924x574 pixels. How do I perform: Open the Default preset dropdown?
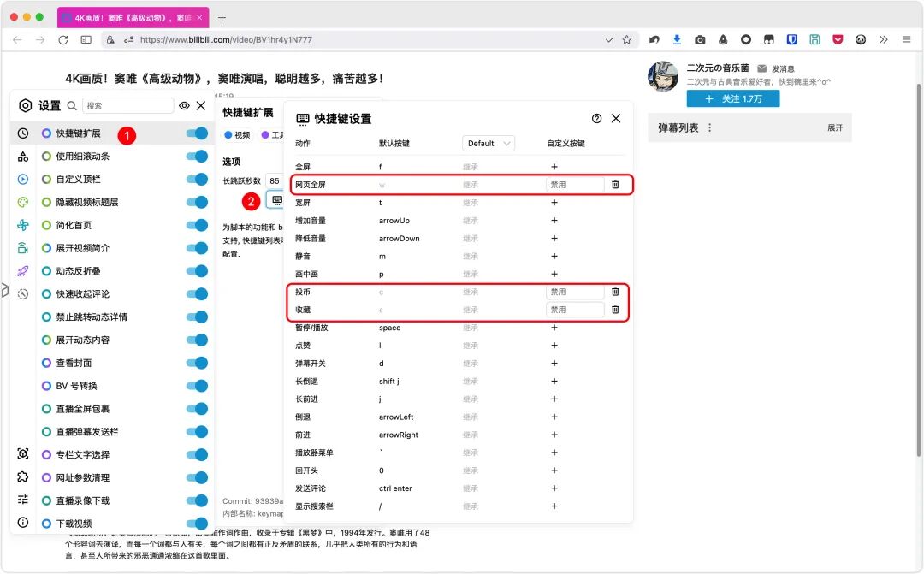pyautogui.click(x=489, y=143)
